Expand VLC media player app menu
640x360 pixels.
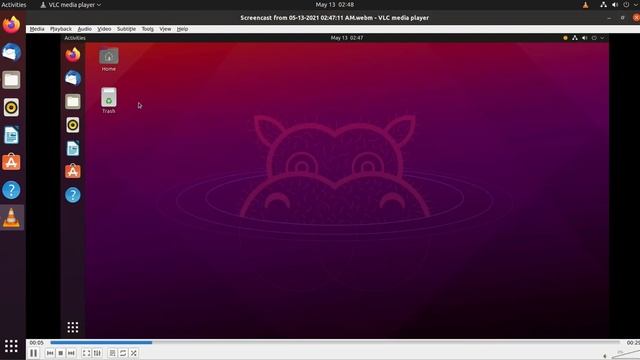(x=71, y=5)
